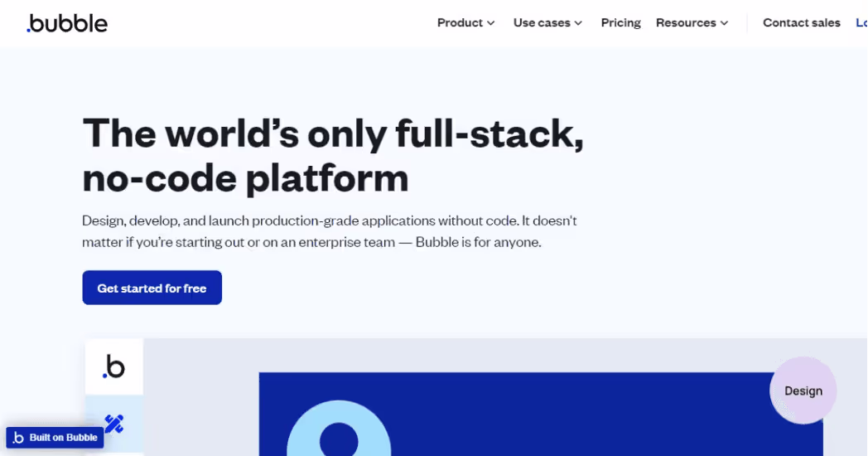Expand the Resources chevron arrow
The image size is (868, 456).
(724, 23)
